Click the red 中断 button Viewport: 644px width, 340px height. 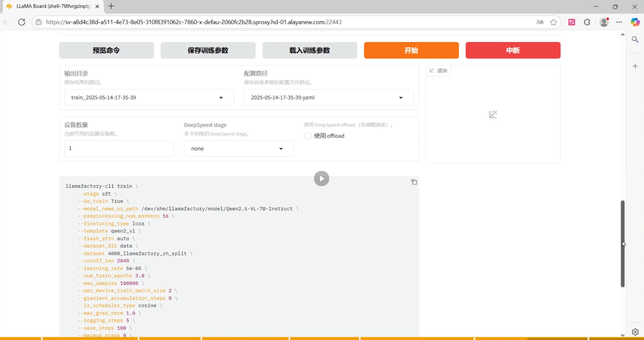click(513, 50)
